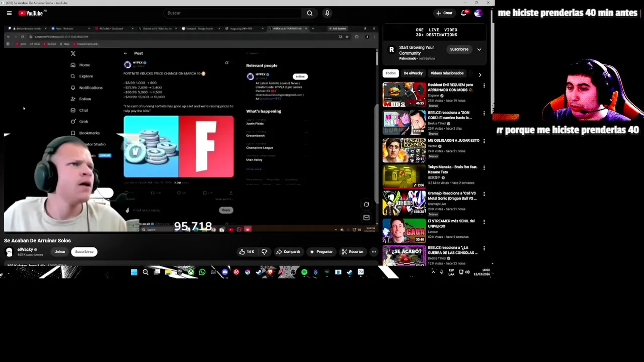Open more options for Tokyo Manaka video
The height and width of the screenshot is (362, 644).
(484, 168)
